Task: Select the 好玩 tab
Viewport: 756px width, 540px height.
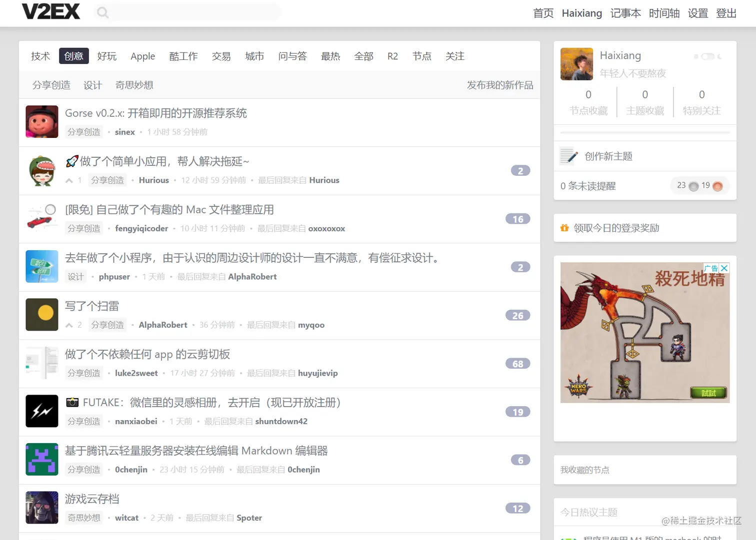Action: coord(107,56)
